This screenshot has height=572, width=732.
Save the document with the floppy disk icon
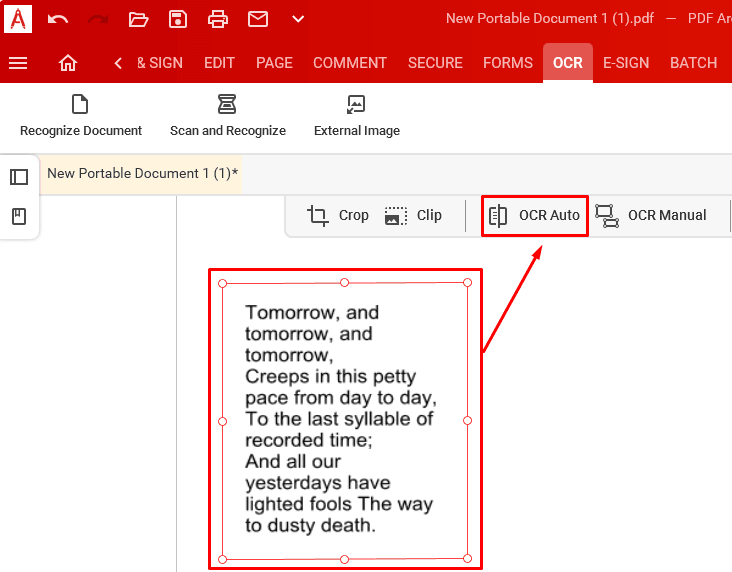pos(178,19)
